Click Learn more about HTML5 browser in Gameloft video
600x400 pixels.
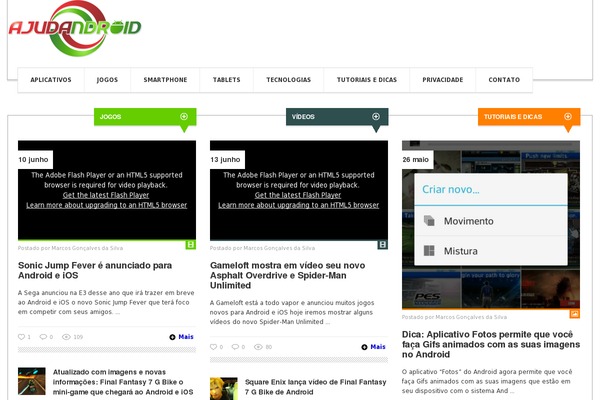[299, 205]
